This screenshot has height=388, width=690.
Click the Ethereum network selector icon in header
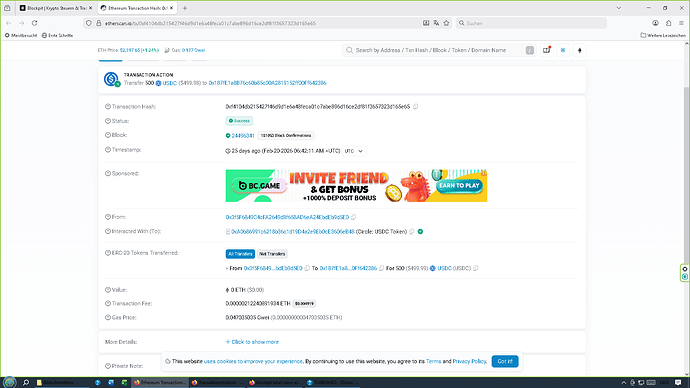pyautogui.click(x=580, y=50)
